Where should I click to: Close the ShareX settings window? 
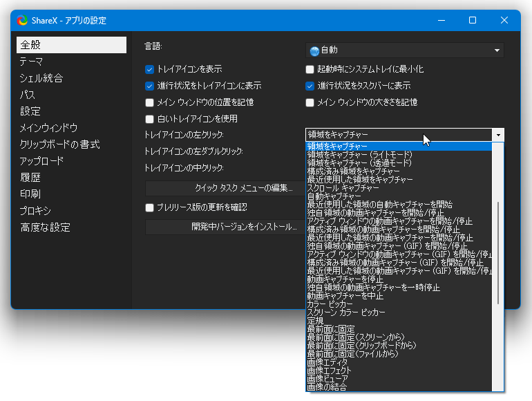point(504,20)
